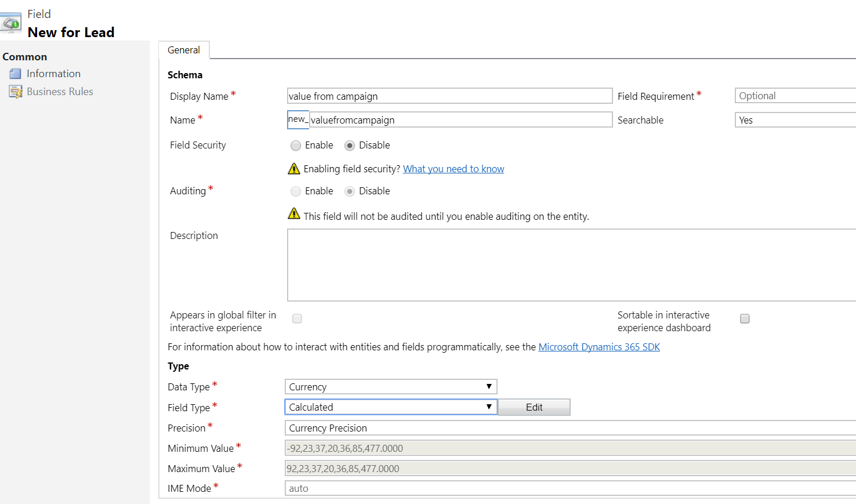Open the Data Type dropdown

(390, 387)
